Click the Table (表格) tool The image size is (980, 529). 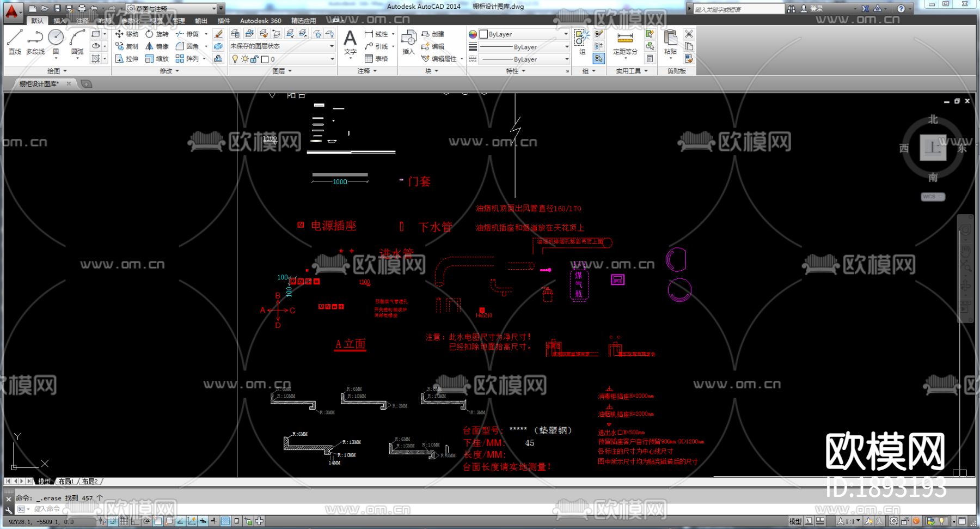click(376, 58)
